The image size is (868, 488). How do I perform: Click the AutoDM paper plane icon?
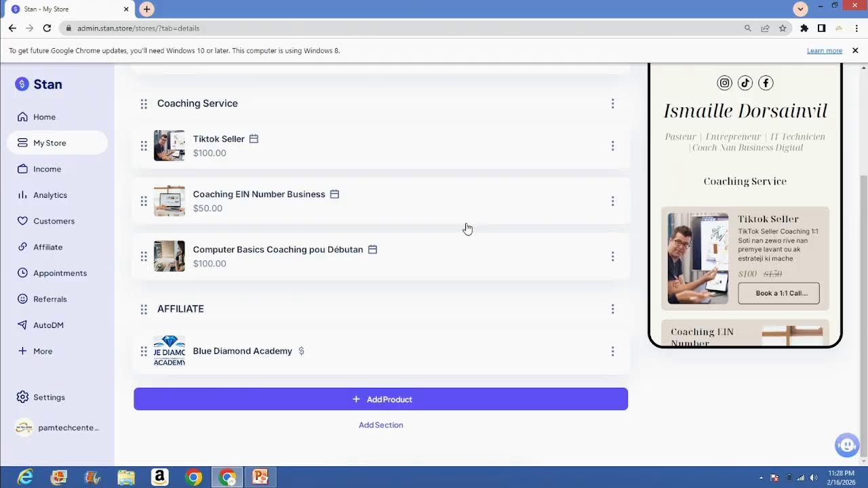[22, 325]
